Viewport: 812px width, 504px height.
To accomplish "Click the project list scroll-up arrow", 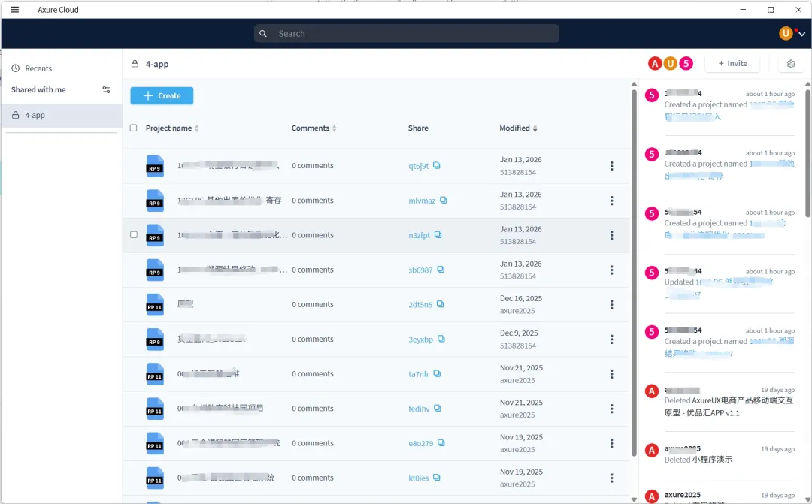I will (634, 84).
